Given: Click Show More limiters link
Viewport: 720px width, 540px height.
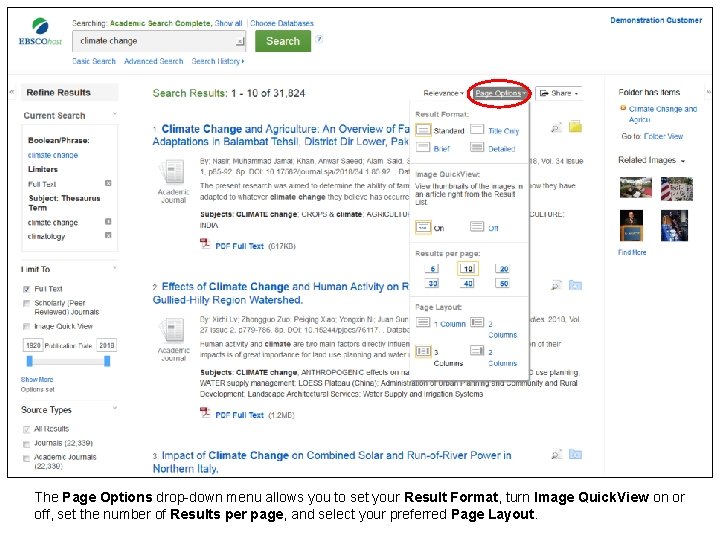Looking at the screenshot, I should tap(37, 379).
